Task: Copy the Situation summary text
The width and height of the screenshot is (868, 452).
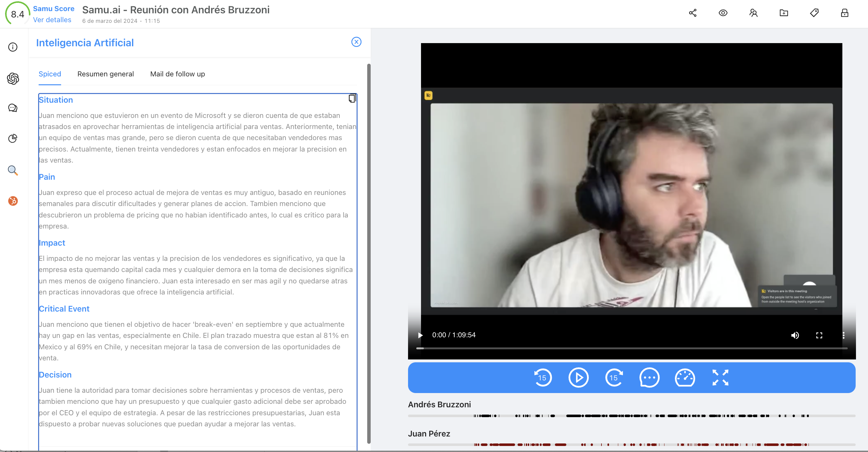Action: click(352, 99)
